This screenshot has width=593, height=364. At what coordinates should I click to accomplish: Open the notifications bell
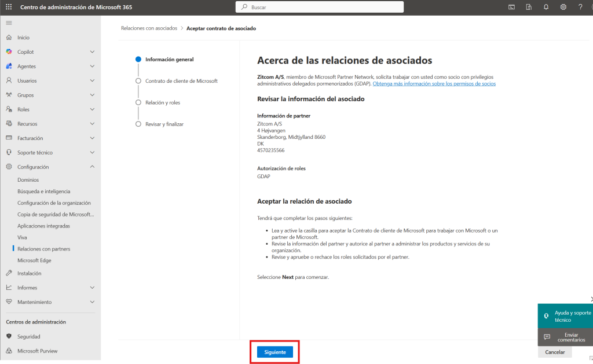(x=546, y=7)
